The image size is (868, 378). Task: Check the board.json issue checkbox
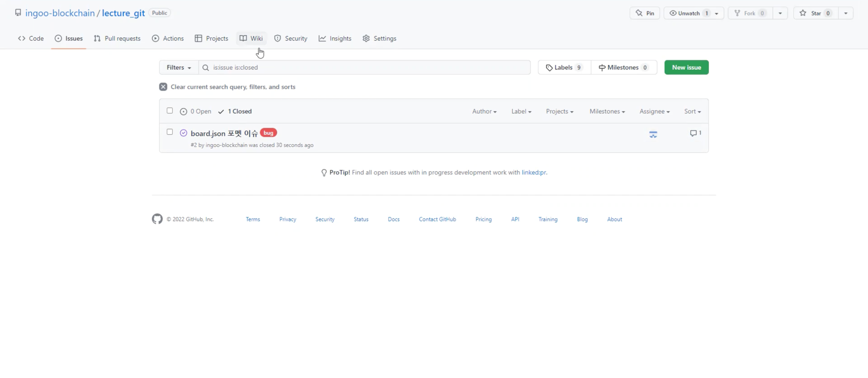pos(170,132)
